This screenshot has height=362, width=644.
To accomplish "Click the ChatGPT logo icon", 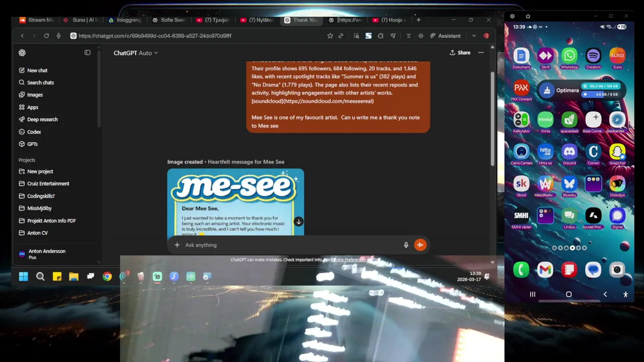I will click(x=22, y=53).
